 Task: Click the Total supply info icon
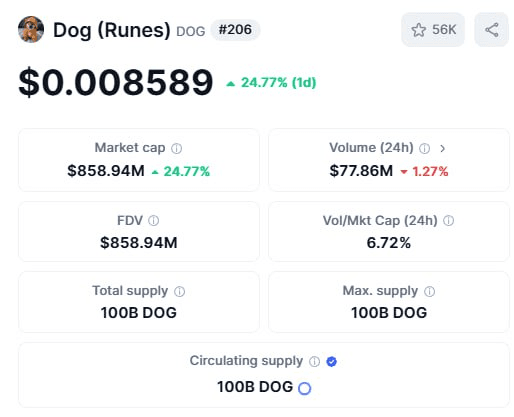click(x=179, y=291)
